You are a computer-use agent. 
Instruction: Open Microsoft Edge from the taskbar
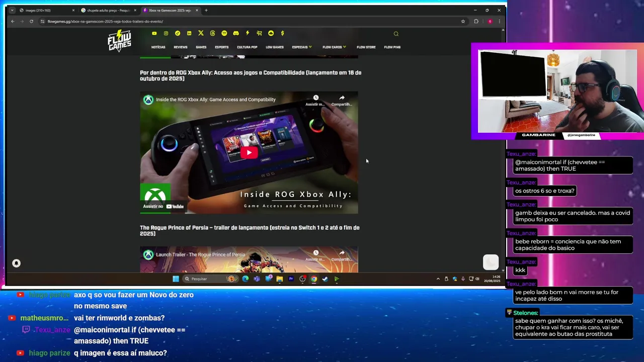[x=245, y=279]
